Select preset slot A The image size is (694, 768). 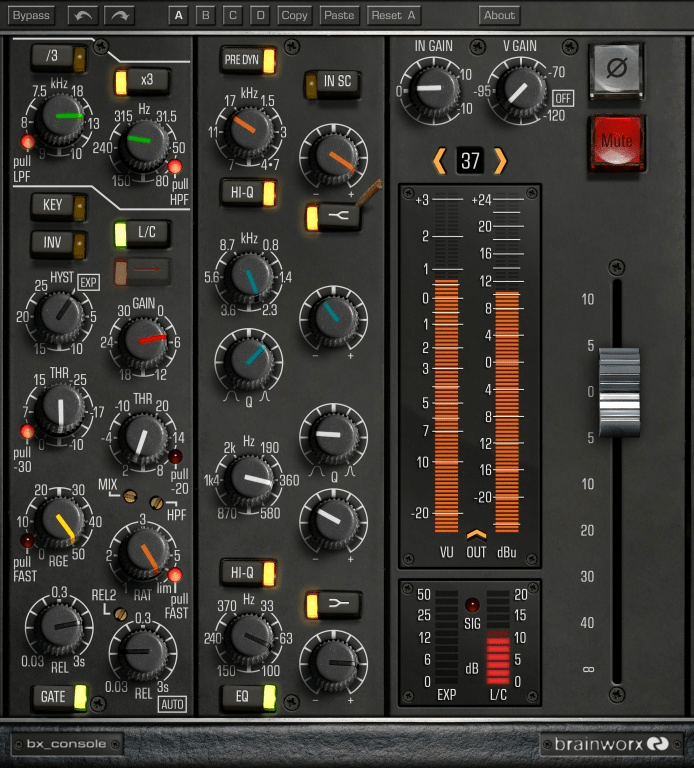[178, 15]
